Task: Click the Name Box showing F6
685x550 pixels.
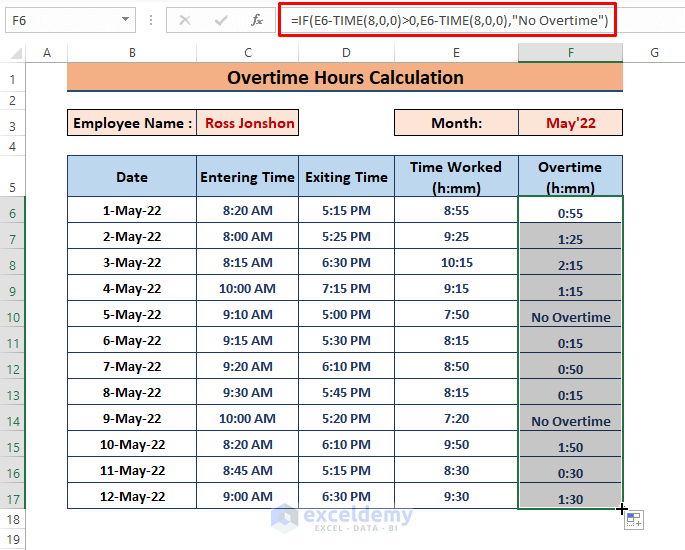Action: tap(70, 20)
